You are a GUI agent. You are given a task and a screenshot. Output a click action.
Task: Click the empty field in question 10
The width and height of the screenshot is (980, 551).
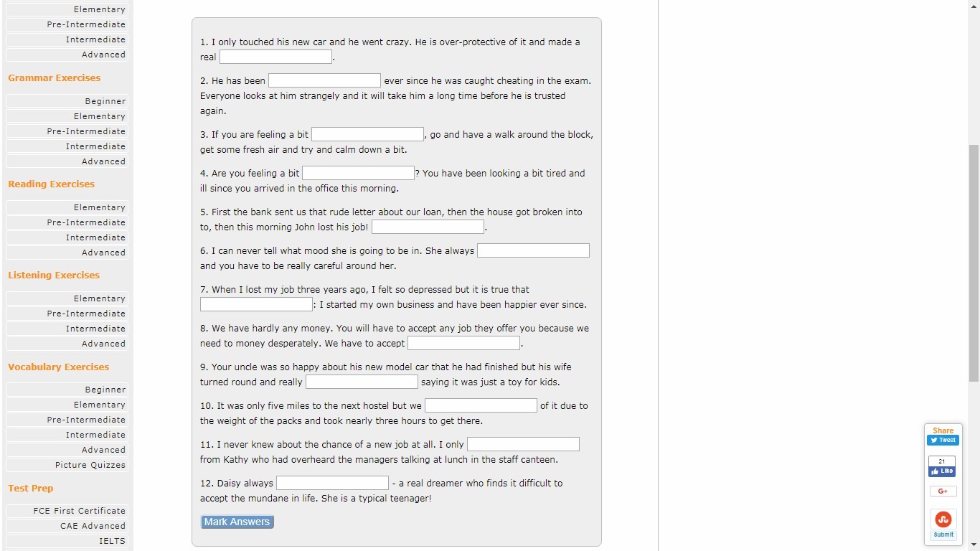point(481,405)
